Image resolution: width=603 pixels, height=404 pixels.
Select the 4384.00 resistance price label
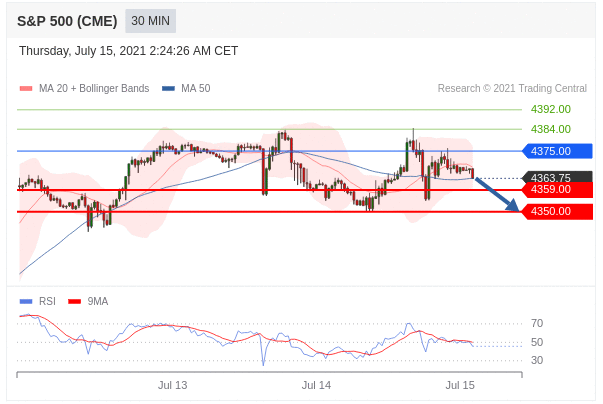click(550, 129)
